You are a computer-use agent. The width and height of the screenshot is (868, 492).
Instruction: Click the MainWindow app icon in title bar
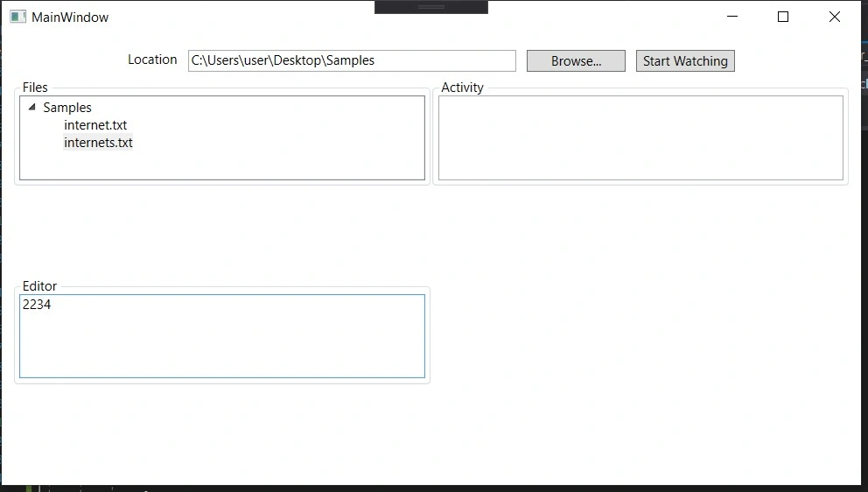click(x=17, y=18)
